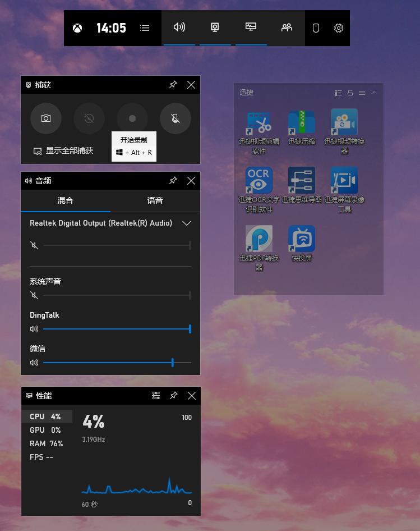Close the 捕获 capture widget
The height and width of the screenshot is (531, 420).
pyautogui.click(x=191, y=85)
